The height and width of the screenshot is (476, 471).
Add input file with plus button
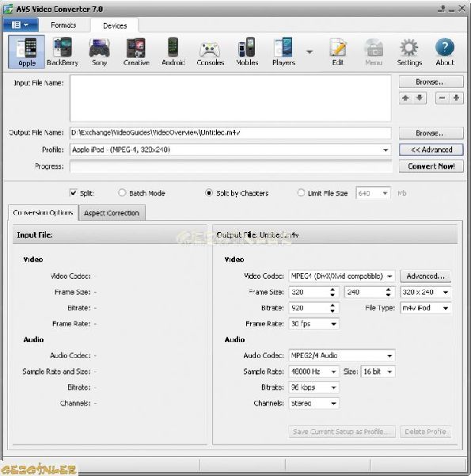456,98
